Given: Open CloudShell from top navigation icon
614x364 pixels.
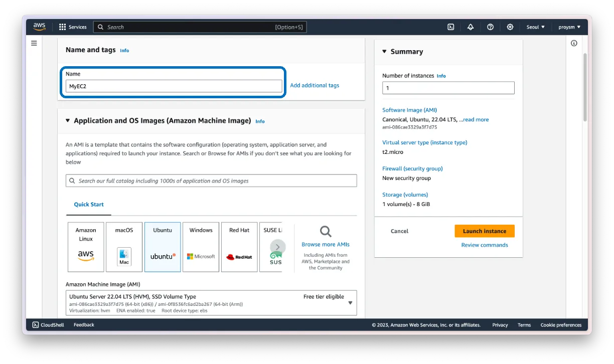Looking at the screenshot, I should click(x=450, y=27).
